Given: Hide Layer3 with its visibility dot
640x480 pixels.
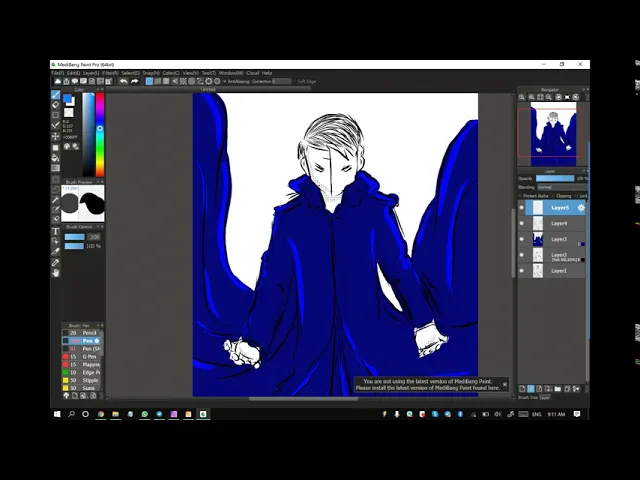Looking at the screenshot, I should tap(522, 239).
